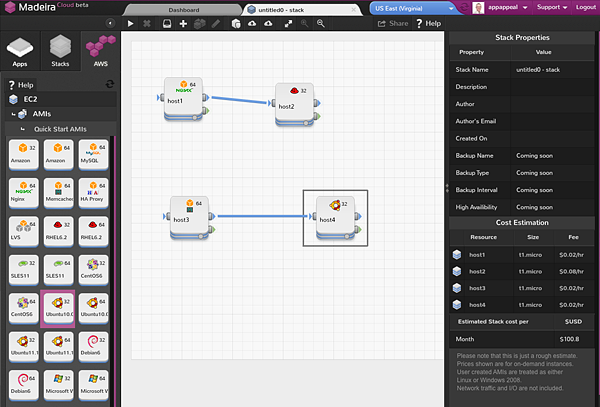600x407 pixels.
Task: Open Help in the top toolbar
Action: coord(428,23)
